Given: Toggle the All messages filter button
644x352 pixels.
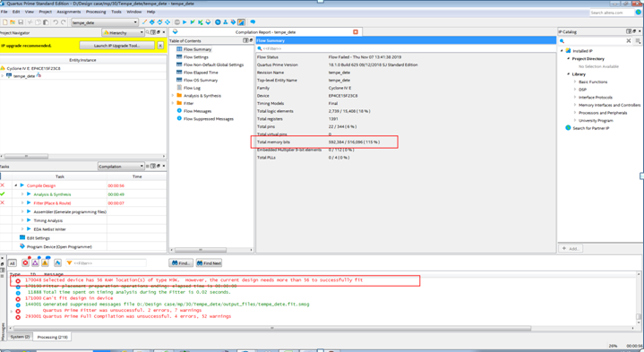Looking at the screenshot, I should click(x=12, y=262).
